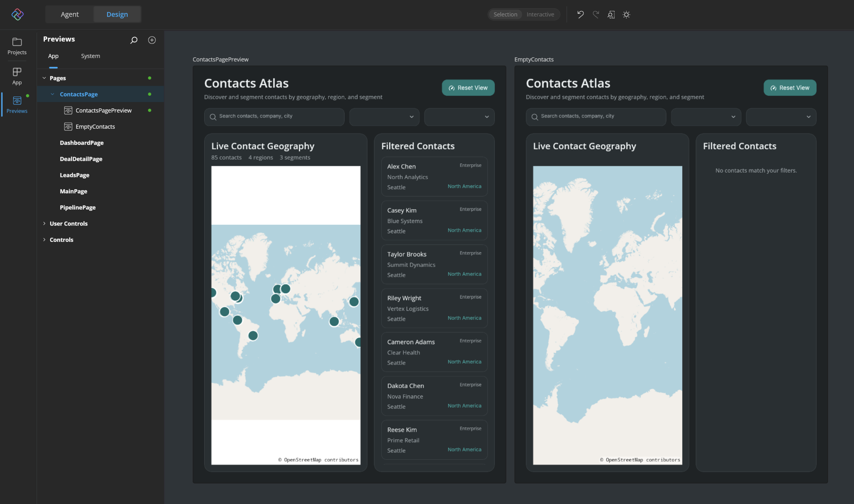854x504 pixels.
Task: Switch to Selection mode
Action: tap(505, 14)
